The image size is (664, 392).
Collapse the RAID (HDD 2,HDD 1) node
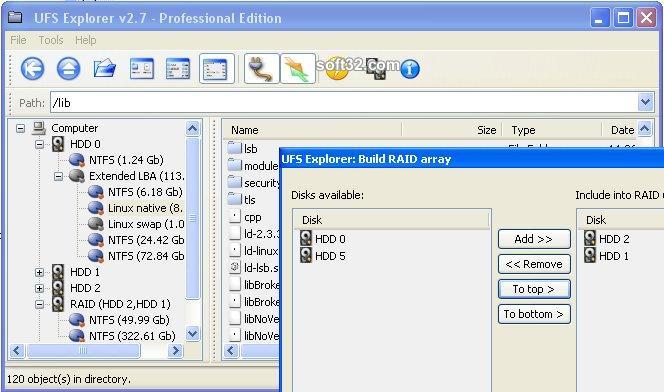pos(39,304)
